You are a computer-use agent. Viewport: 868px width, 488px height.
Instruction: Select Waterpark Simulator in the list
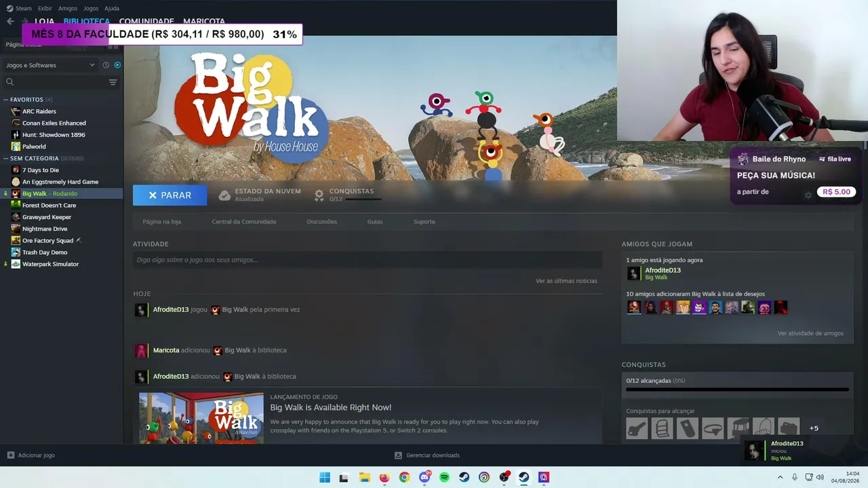point(50,264)
